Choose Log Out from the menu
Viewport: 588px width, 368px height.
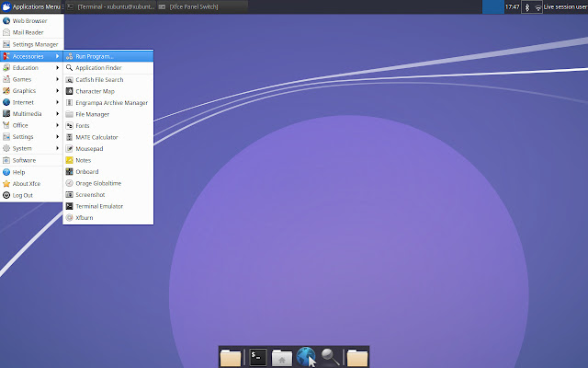(x=31, y=196)
